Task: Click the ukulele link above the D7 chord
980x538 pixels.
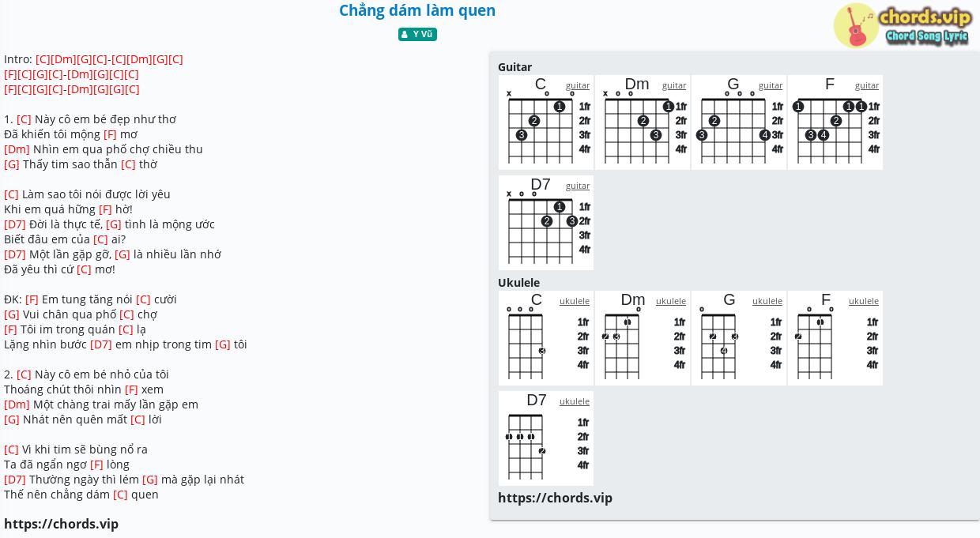Action: coord(575,401)
